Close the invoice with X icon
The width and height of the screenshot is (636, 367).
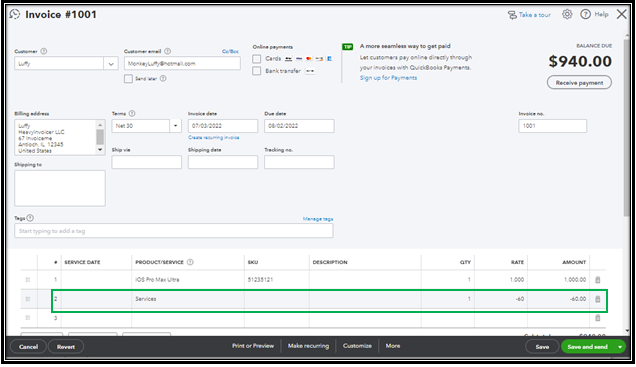click(x=621, y=14)
